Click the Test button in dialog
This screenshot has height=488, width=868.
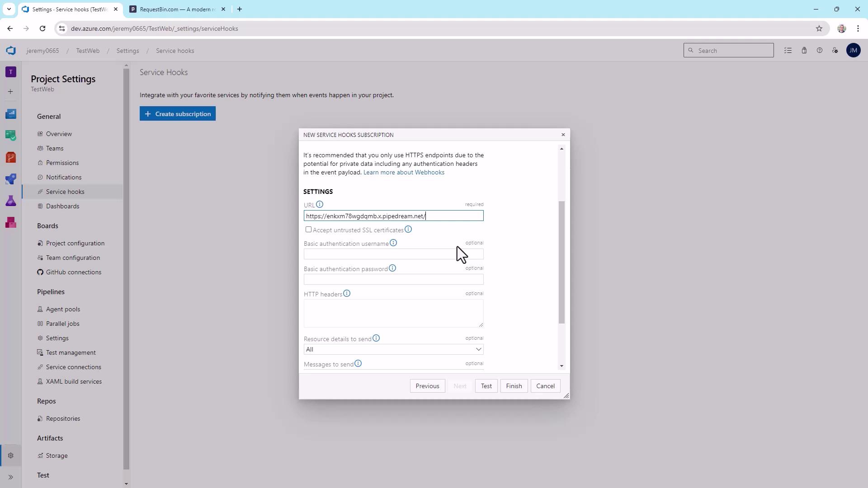tap(486, 386)
